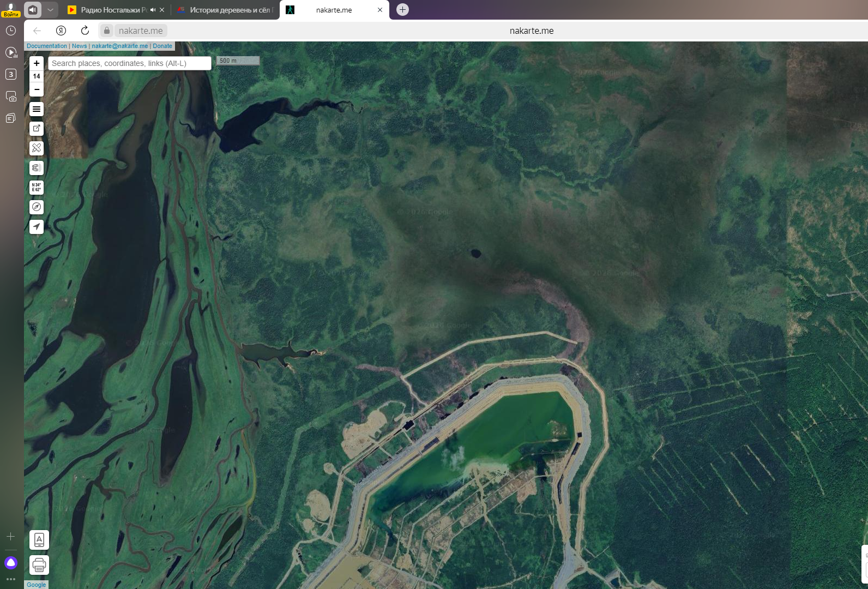Zoom in the map with plus button
The width and height of the screenshot is (868, 589).
click(37, 63)
